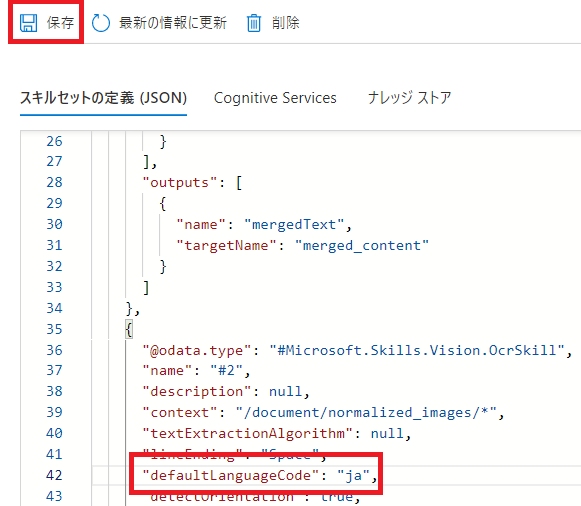Click the trash can delete icon
Image resolution: width=581 pixels, height=506 pixels.
pos(254,23)
